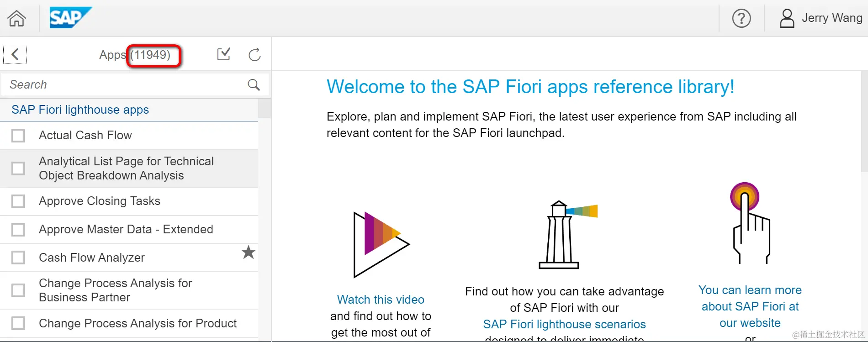The image size is (868, 342).
Task: Open the Watch this video link
Action: click(x=381, y=300)
